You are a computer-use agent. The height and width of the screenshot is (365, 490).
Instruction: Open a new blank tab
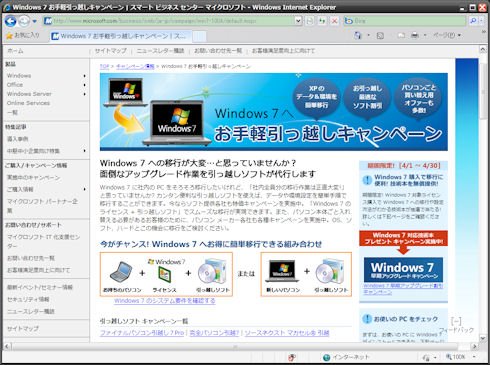199,36
